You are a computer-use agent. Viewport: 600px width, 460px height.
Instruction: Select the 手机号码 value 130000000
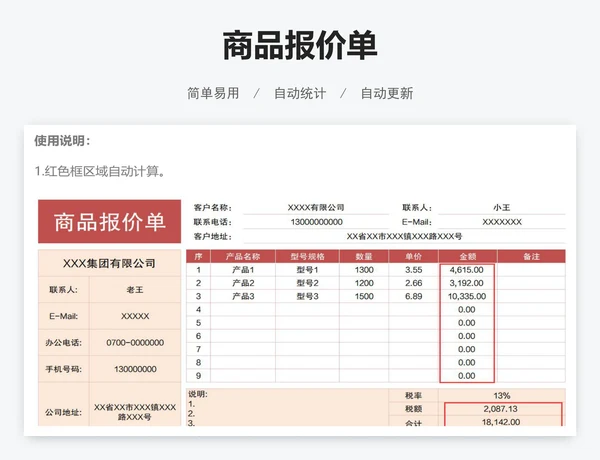pyautogui.click(x=135, y=369)
